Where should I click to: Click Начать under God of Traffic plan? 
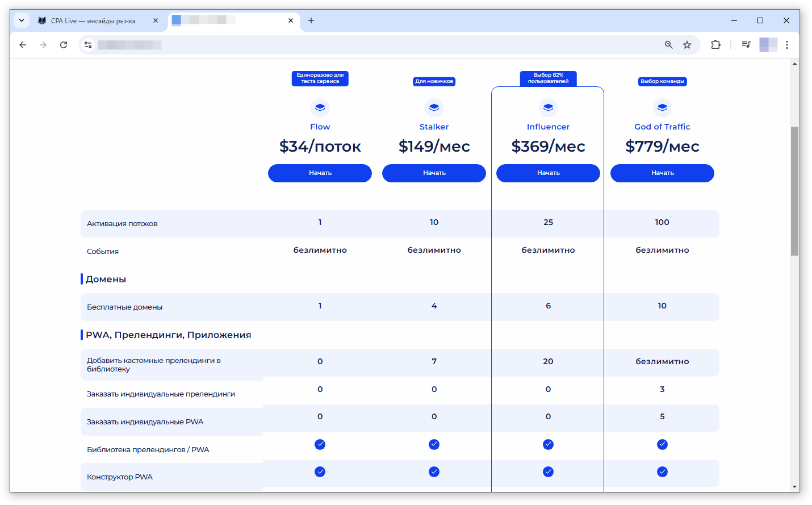[x=662, y=173]
